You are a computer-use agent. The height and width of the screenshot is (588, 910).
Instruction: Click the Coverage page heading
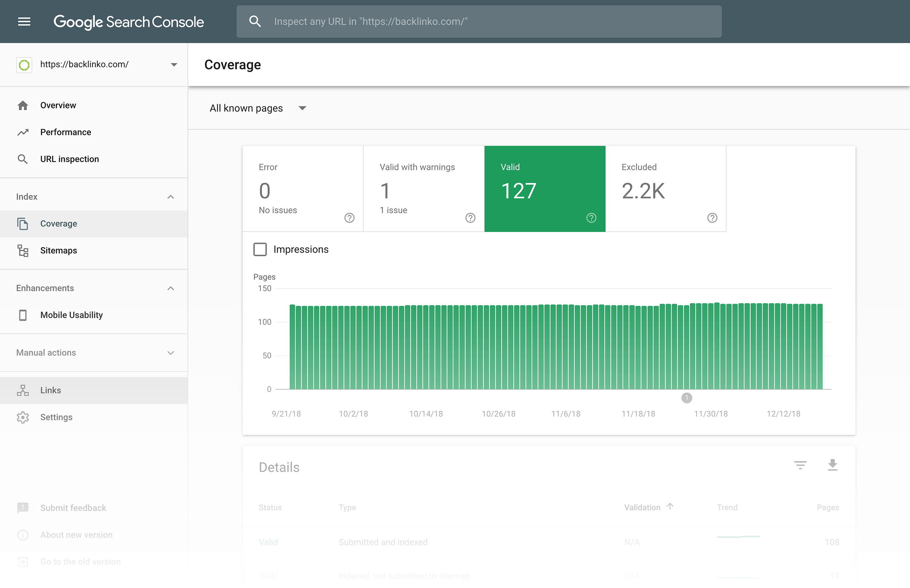[233, 65]
